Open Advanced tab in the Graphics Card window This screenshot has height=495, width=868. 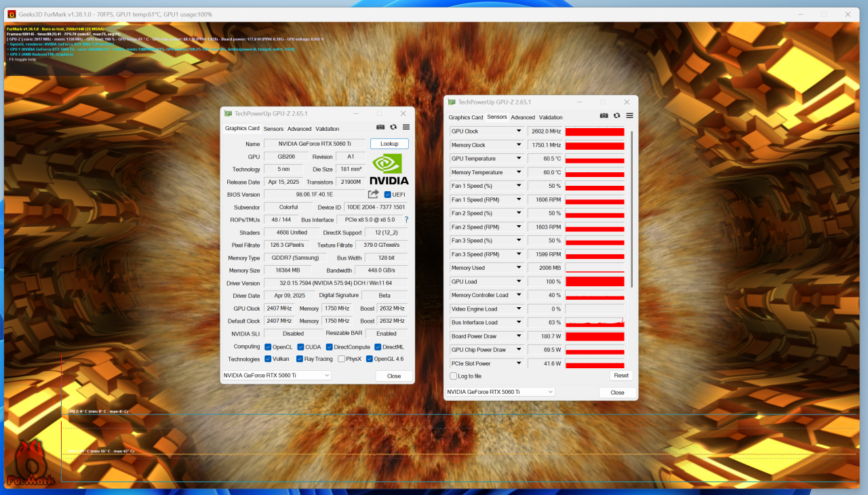tap(299, 129)
